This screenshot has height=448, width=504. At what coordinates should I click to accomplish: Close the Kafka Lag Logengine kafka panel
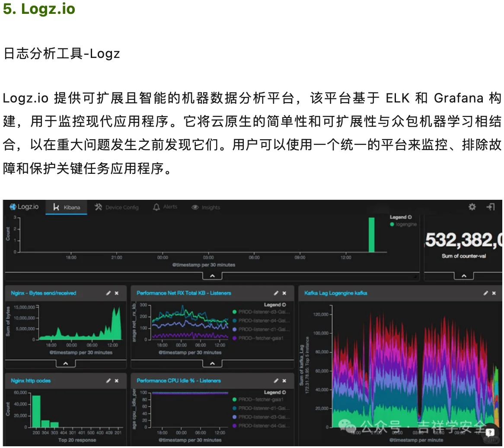coord(494,293)
